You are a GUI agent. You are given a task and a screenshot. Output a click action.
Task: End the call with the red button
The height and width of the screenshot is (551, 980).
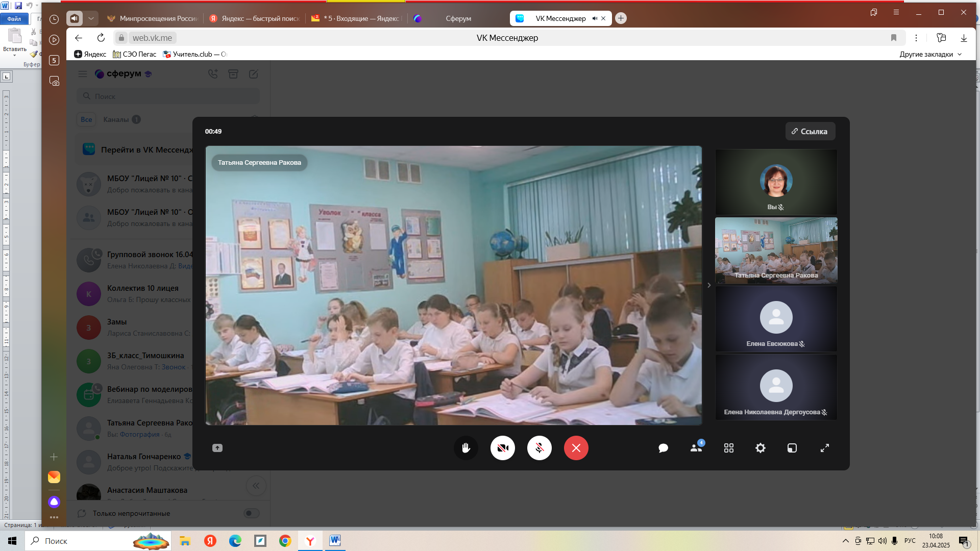click(x=576, y=448)
